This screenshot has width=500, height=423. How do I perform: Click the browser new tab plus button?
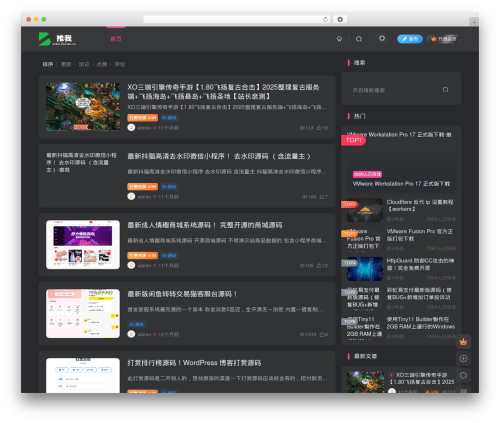tap(474, 22)
